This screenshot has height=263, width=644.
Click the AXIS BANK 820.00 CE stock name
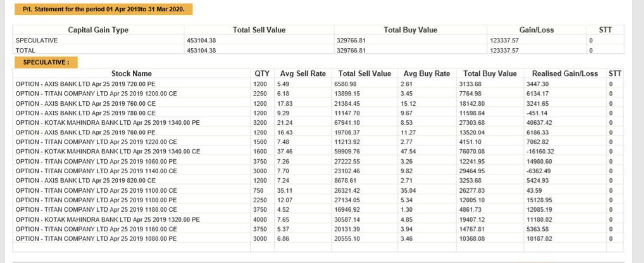(85, 180)
